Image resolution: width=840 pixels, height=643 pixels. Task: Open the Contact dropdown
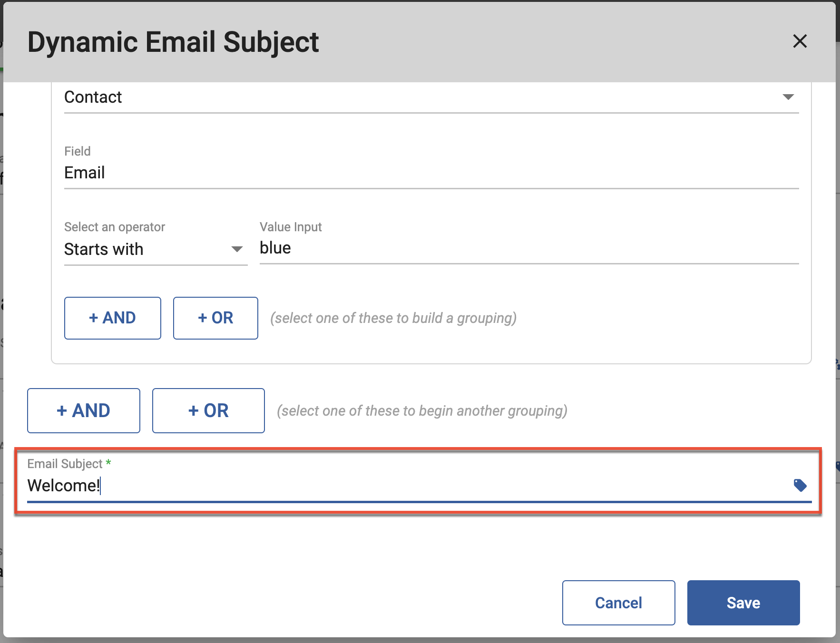431,97
